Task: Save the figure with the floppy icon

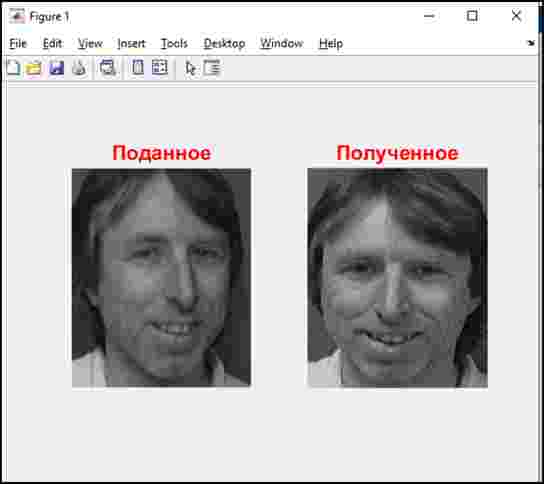Action: pos(57,68)
